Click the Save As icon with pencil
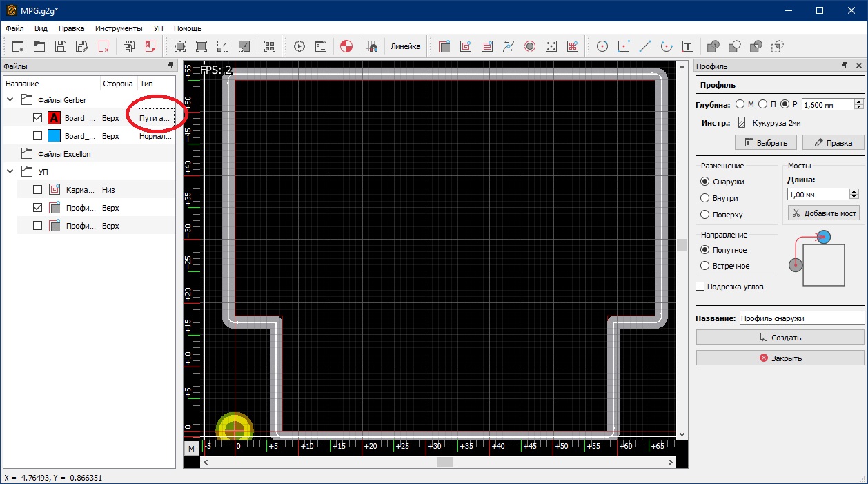This screenshot has width=868, height=484. coord(82,46)
